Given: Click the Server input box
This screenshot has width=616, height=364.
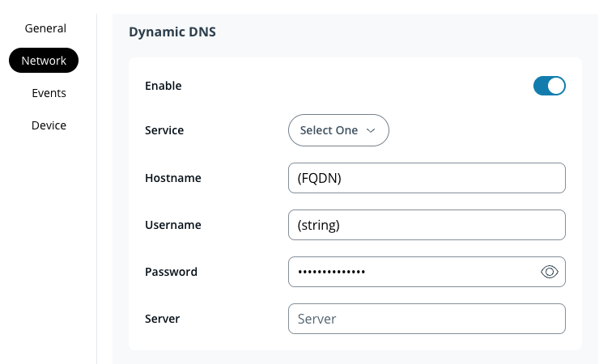Looking at the screenshot, I should [x=426, y=319].
